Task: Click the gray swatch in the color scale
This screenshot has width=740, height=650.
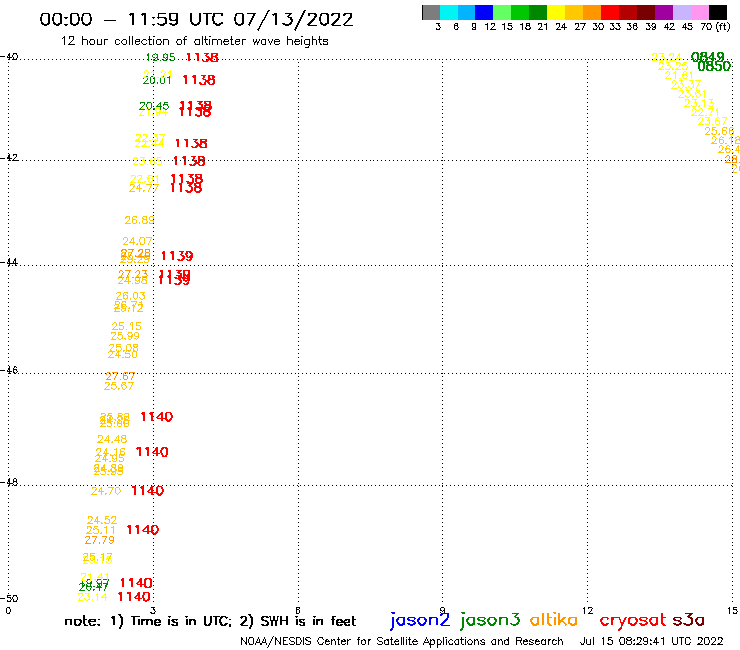Action: point(431,12)
